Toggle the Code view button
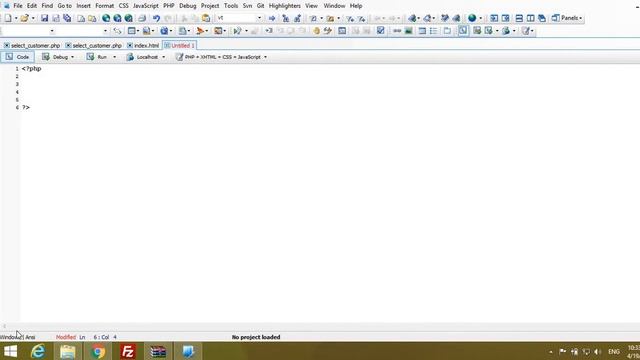This screenshot has width=640, height=360. click(x=17, y=57)
